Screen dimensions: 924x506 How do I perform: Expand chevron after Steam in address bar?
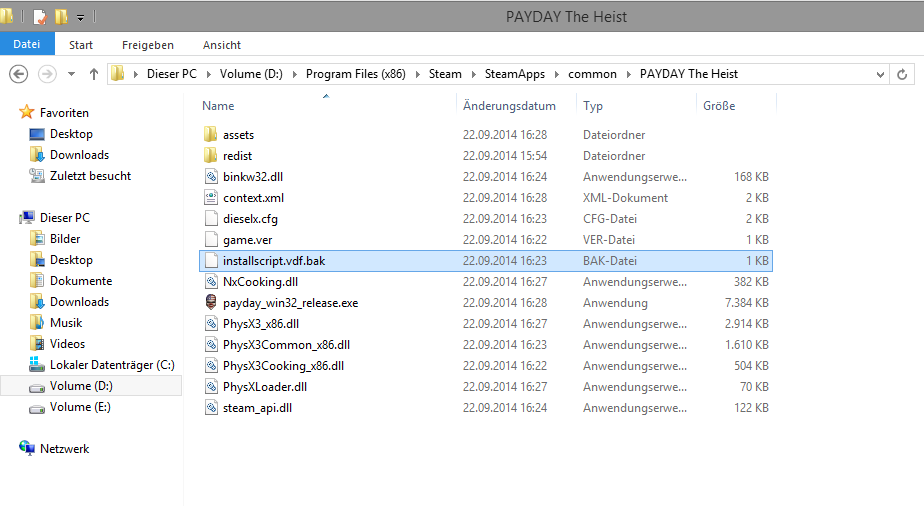point(473,74)
